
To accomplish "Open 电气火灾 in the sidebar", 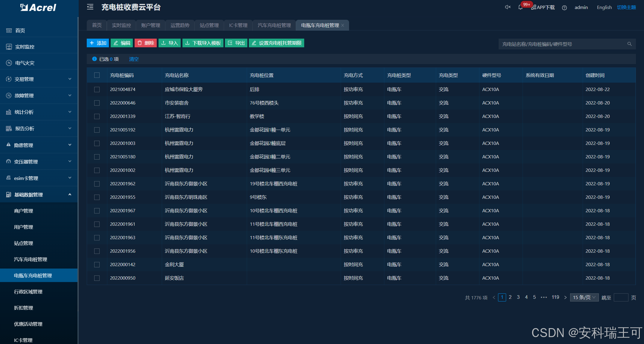I will (25, 63).
